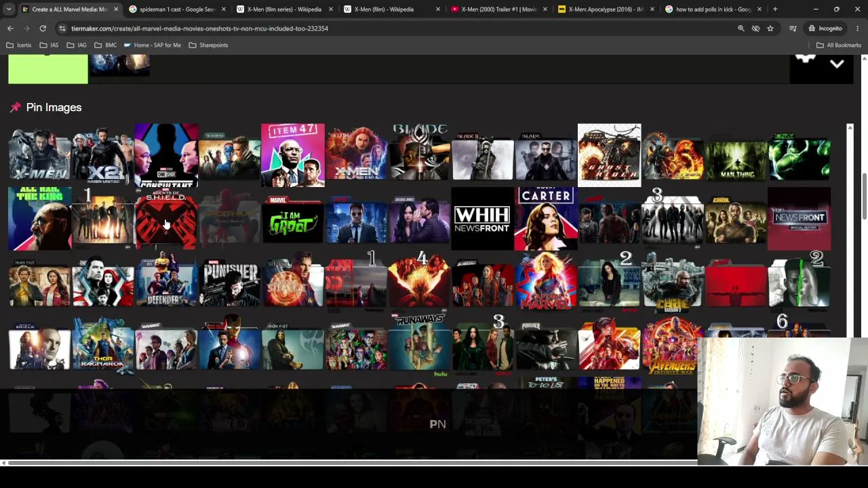Open a new browser tab

tap(775, 9)
